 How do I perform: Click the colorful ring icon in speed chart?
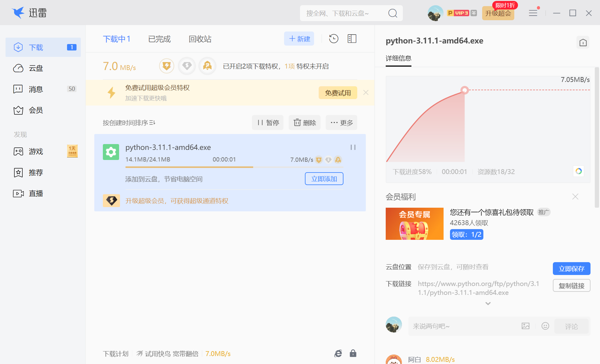579,171
